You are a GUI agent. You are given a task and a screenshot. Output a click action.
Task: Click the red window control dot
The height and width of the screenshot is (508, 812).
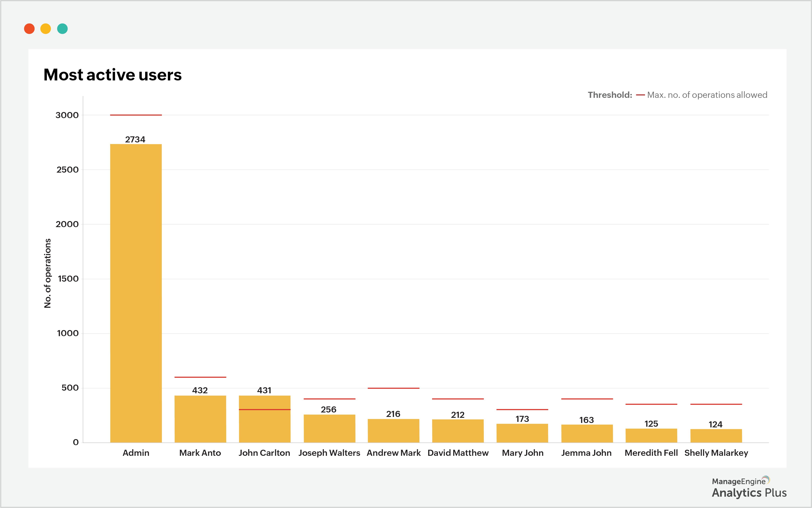29,29
